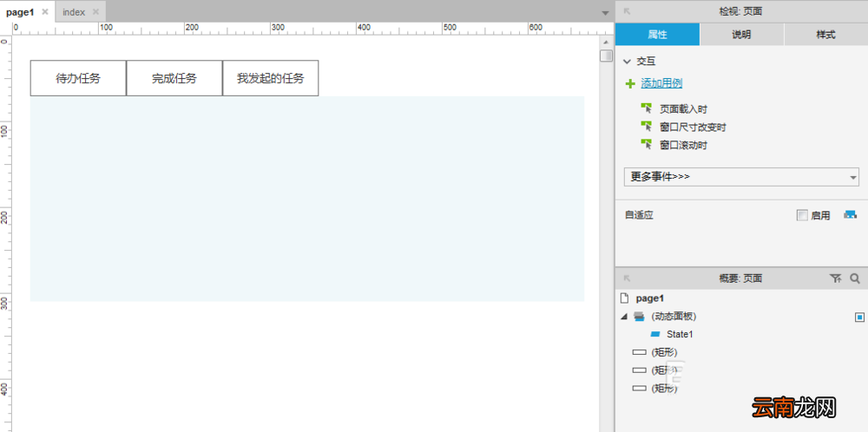Select the light blue dynamic panel on canvas
Screen dimensions: 868x432
click(307, 199)
